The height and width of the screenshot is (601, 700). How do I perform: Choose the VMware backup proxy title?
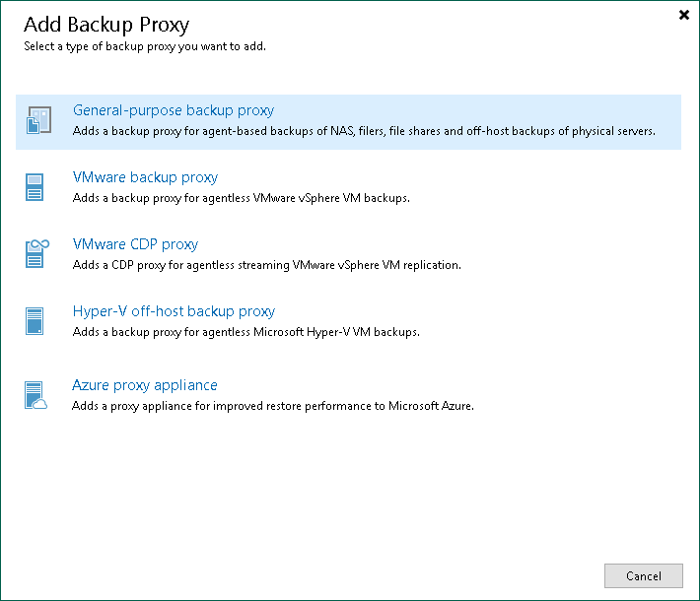[145, 177]
